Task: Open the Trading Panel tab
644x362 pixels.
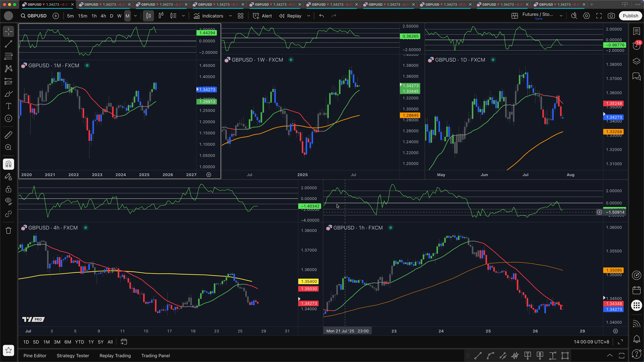Action: coord(155,355)
